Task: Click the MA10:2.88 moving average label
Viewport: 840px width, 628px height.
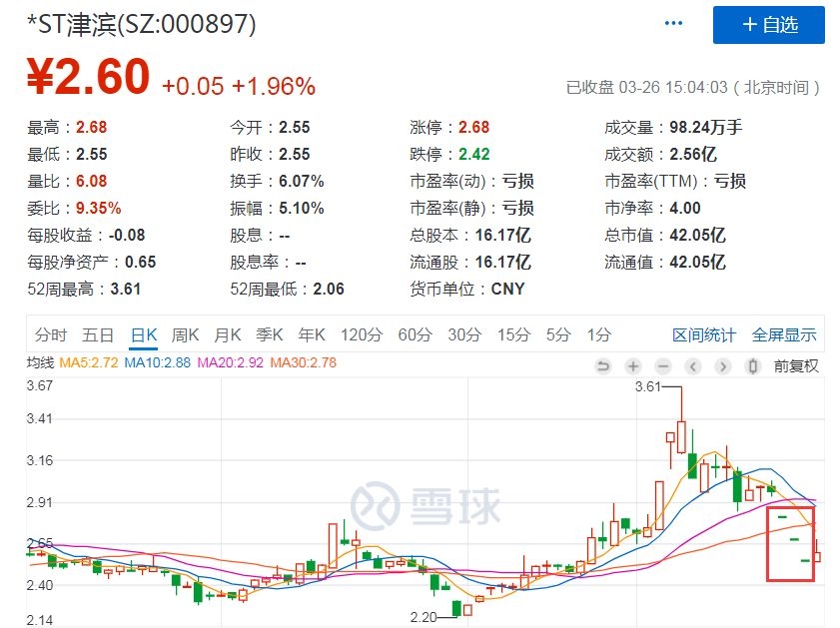Action: [157, 362]
